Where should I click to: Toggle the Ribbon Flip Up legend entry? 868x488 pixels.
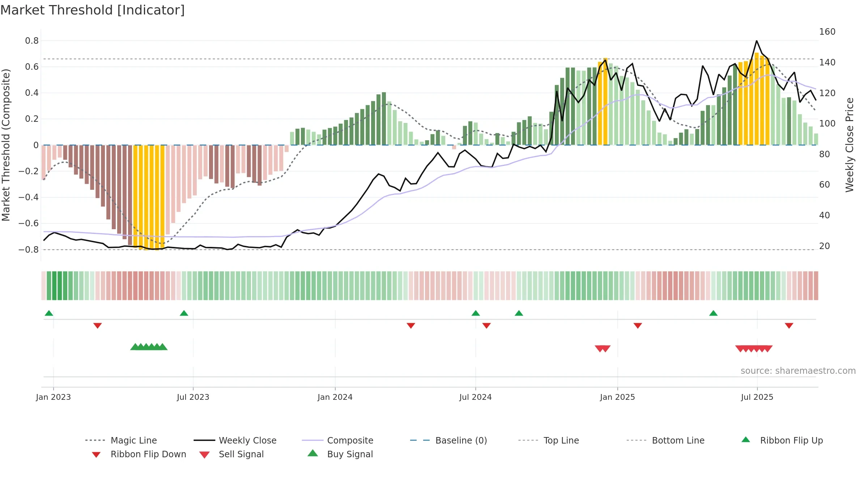click(782, 440)
